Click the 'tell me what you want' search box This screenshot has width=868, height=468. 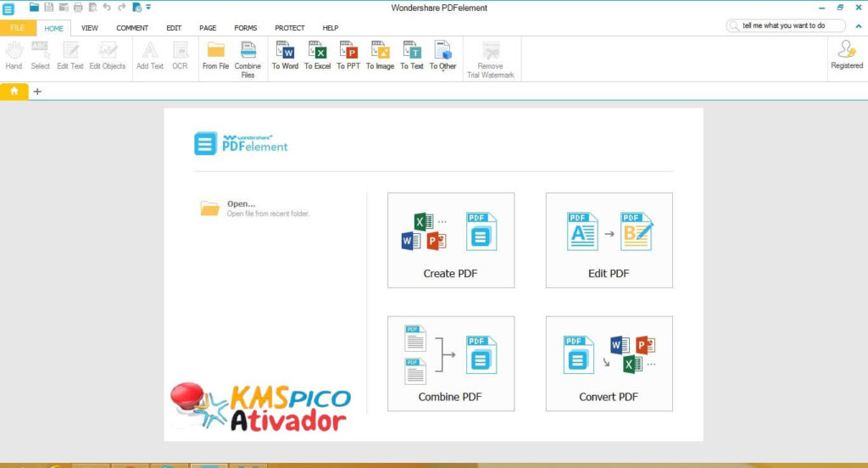(786, 25)
